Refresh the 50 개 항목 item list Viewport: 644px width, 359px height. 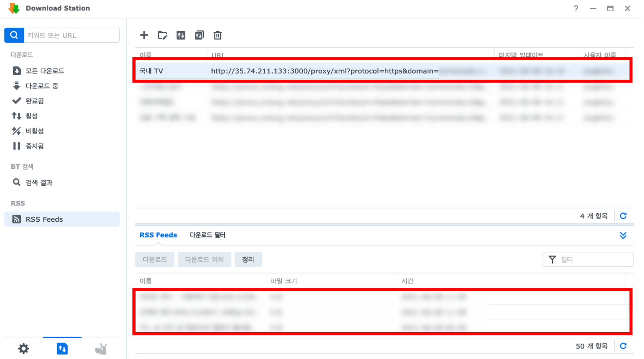coord(623,346)
